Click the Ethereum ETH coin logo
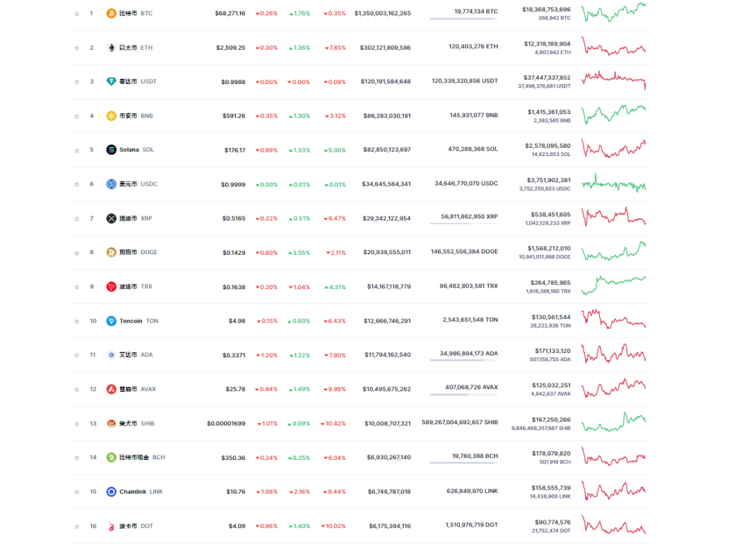The width and height of the screenshot is (756, 544). pyautogui.click(x=111, y=48)
